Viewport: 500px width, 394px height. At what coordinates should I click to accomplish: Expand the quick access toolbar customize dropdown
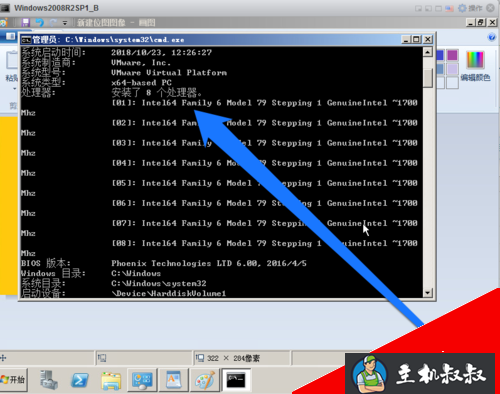tap(65, 23)
